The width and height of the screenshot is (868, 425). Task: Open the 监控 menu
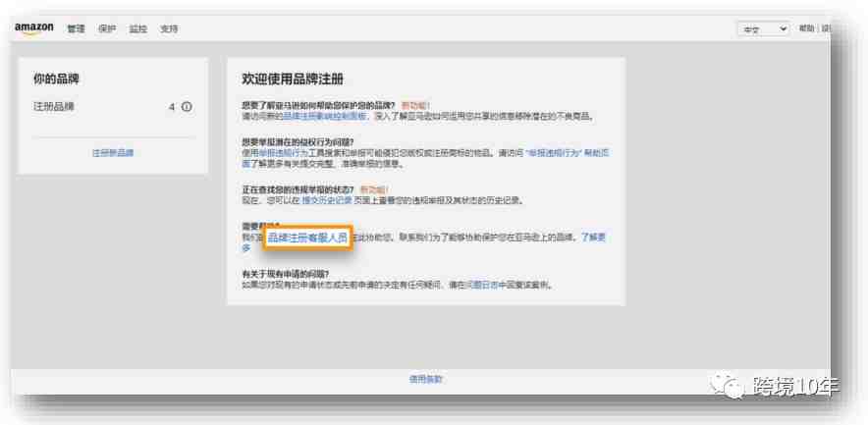137,28
